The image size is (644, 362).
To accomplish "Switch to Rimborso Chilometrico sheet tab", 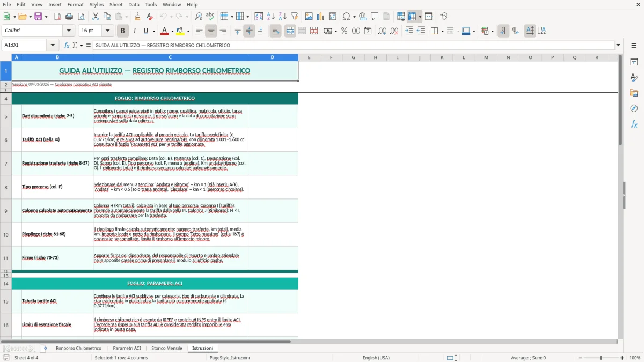I will pyautogui.click(x=78, y=349).
